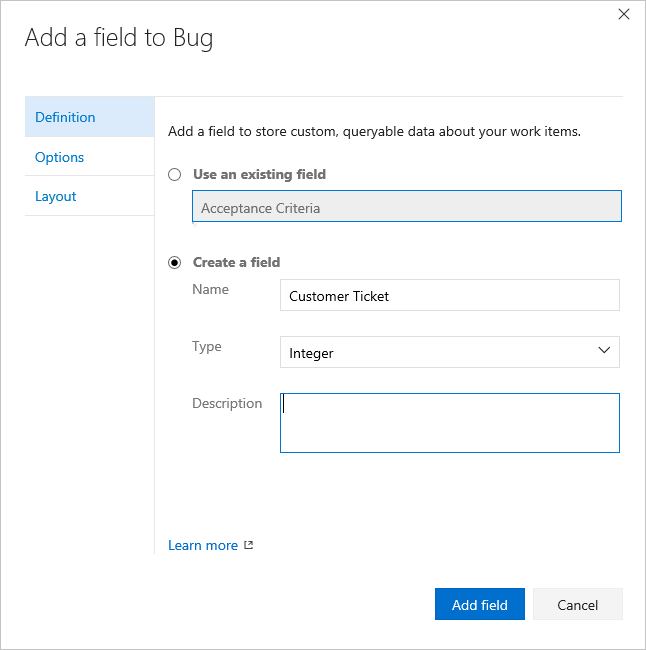Switch to the Options tab
Viewport: 646px width, 650px height.
(90, 157)
